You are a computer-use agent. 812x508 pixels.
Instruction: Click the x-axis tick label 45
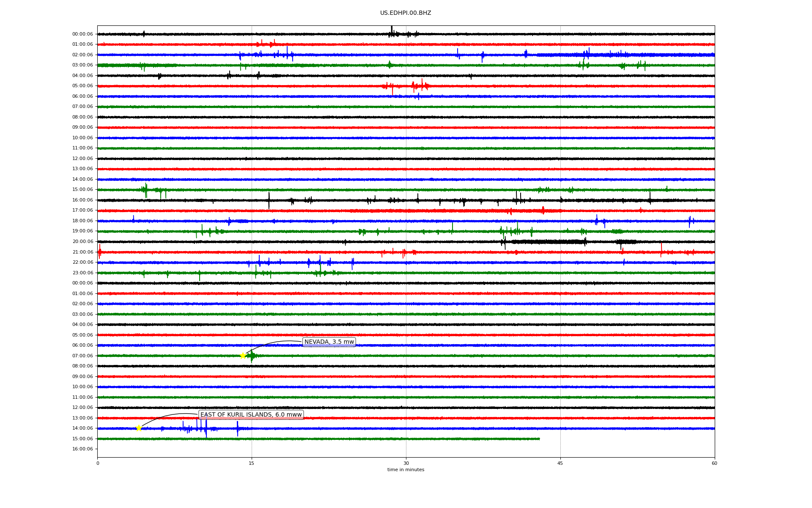[x=560, y=463]
